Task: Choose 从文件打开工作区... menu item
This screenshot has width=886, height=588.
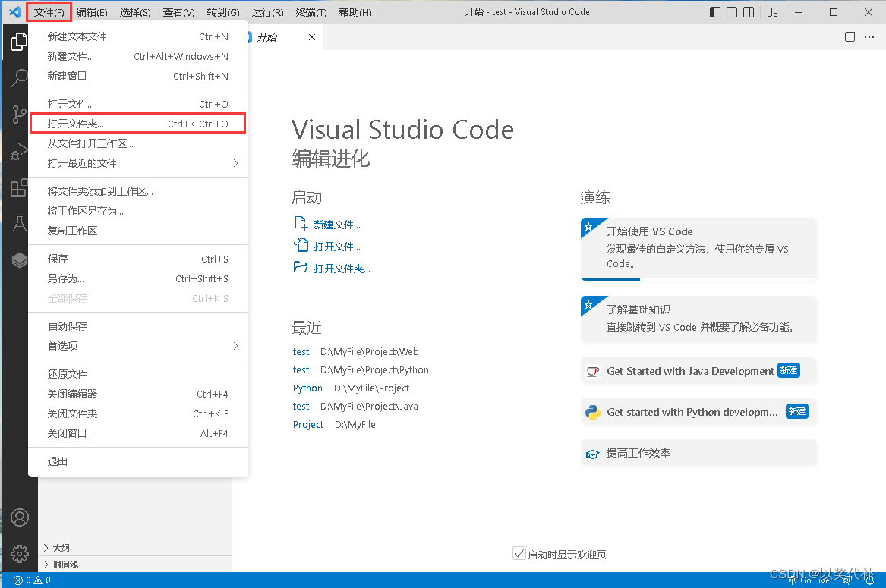Action: click(138, 143)
